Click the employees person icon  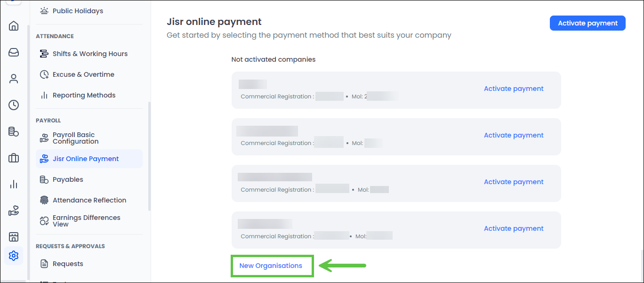tap(14, 79)
